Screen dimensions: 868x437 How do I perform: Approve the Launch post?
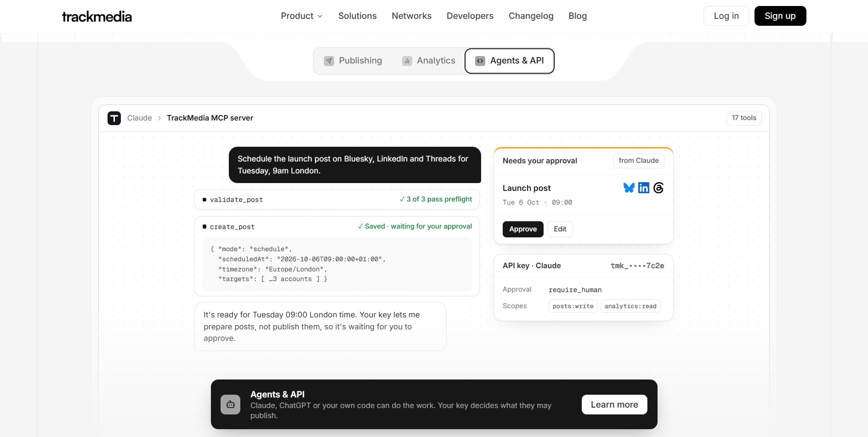pyautogui.click(x=523, y=229)
